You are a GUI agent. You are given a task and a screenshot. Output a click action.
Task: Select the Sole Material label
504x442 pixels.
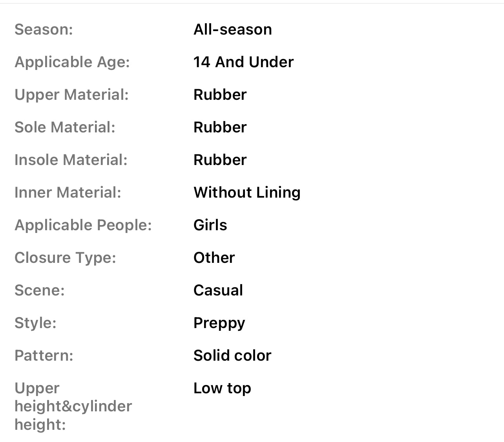65,127
